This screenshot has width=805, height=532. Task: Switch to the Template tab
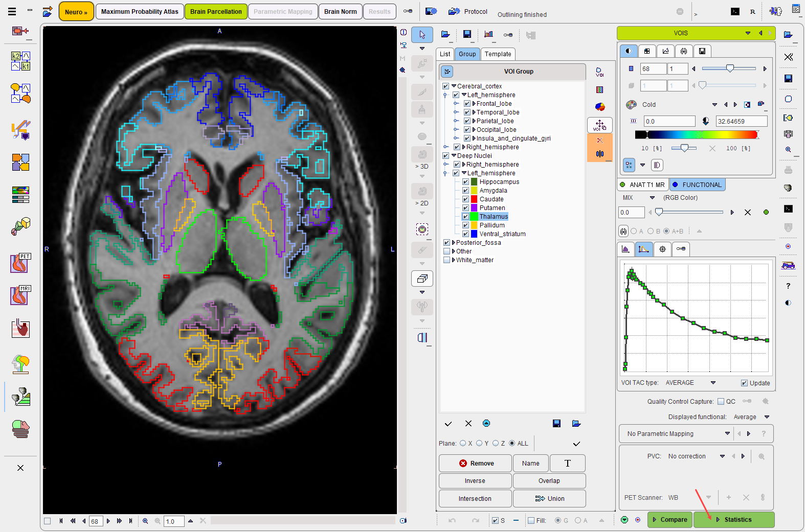click(x=498, y=54)
